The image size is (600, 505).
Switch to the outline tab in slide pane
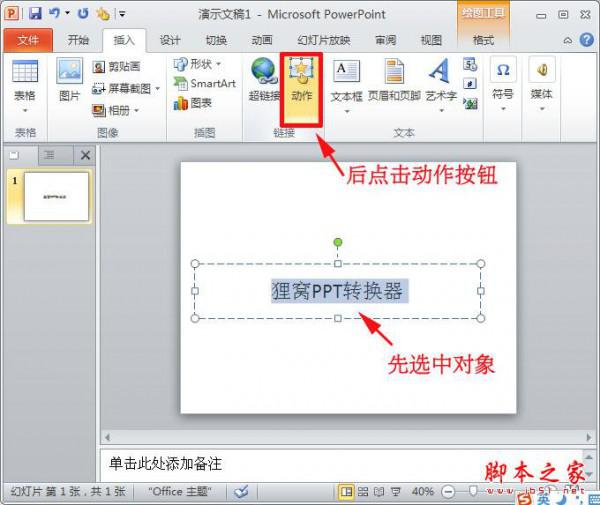[49, 155]
